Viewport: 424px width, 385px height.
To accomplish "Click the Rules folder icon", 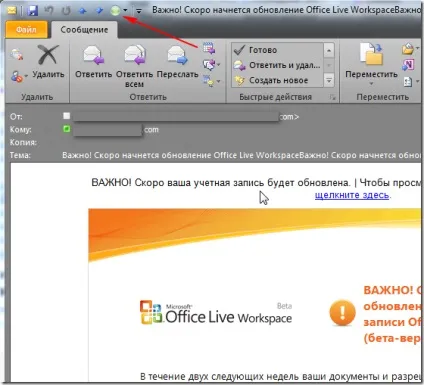I will click(408, 49).
